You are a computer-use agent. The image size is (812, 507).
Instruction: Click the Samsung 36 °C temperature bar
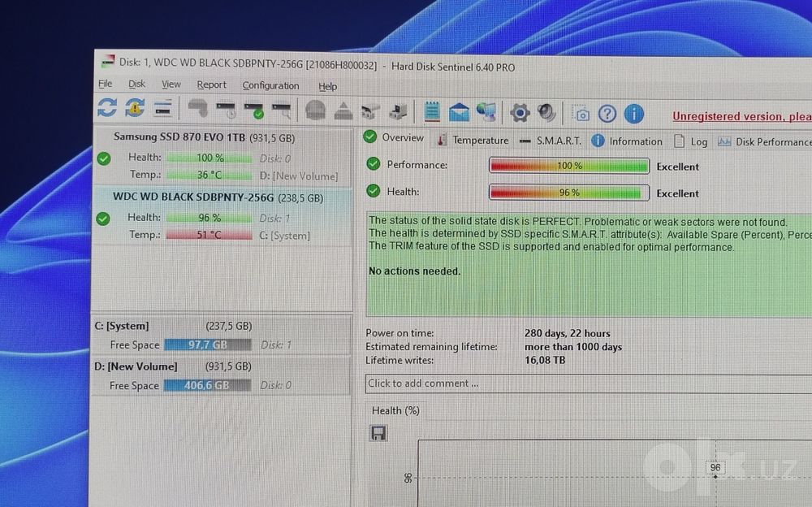tap(209, 175)
